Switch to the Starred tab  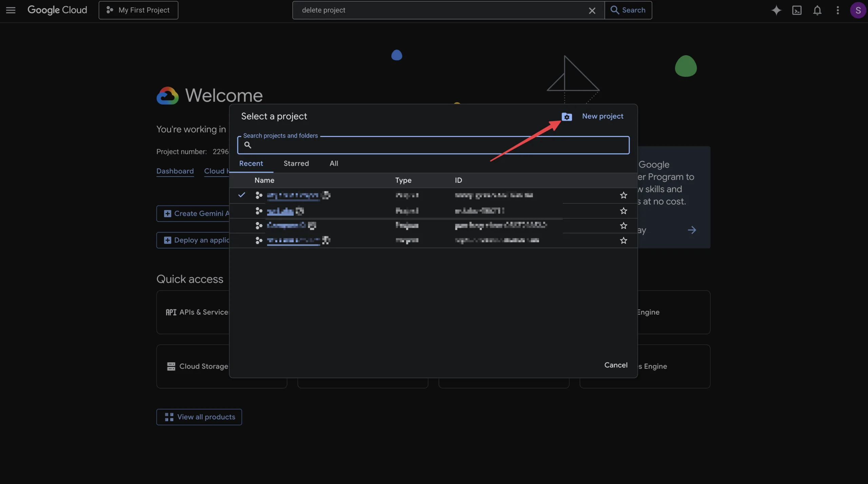(296, 163)
